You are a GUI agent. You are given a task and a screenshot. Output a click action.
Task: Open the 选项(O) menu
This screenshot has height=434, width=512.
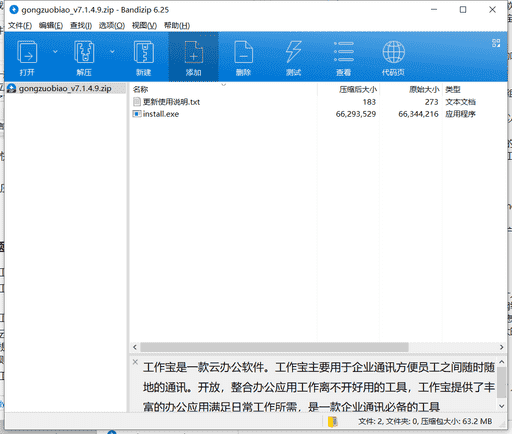(112, 26)
